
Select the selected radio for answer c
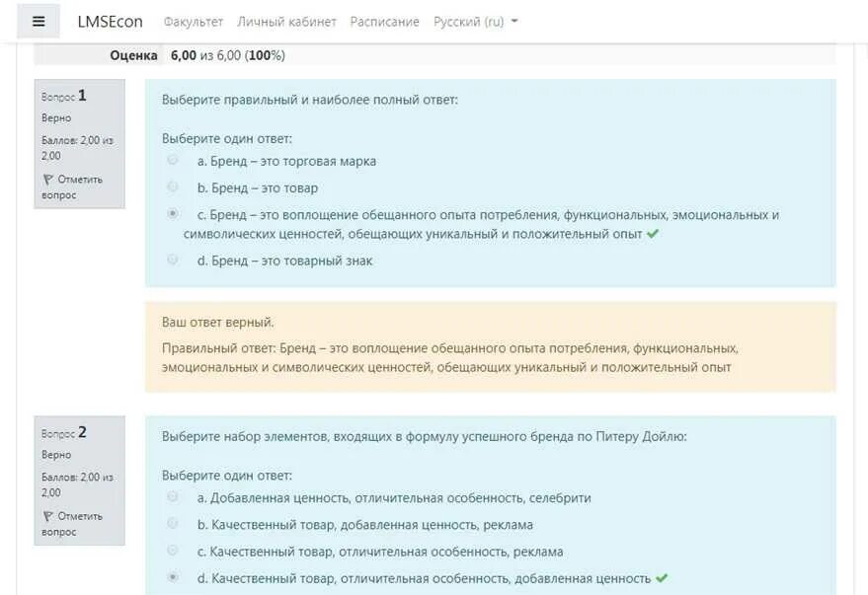173,213
